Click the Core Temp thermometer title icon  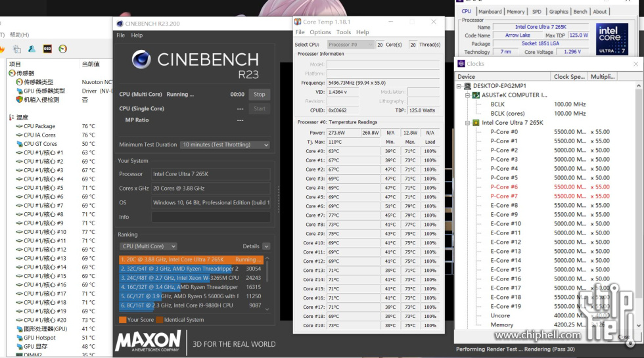tap(298, 22)
